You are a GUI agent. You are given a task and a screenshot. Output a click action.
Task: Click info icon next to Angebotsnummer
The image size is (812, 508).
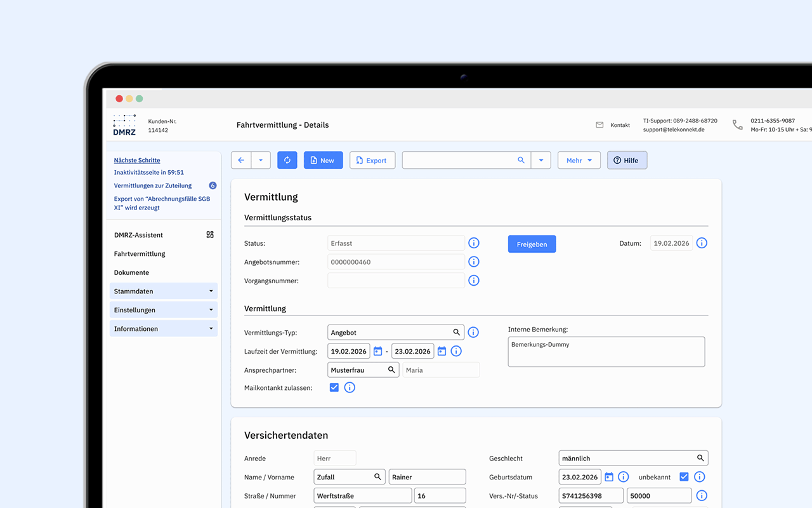pos(474,262)
